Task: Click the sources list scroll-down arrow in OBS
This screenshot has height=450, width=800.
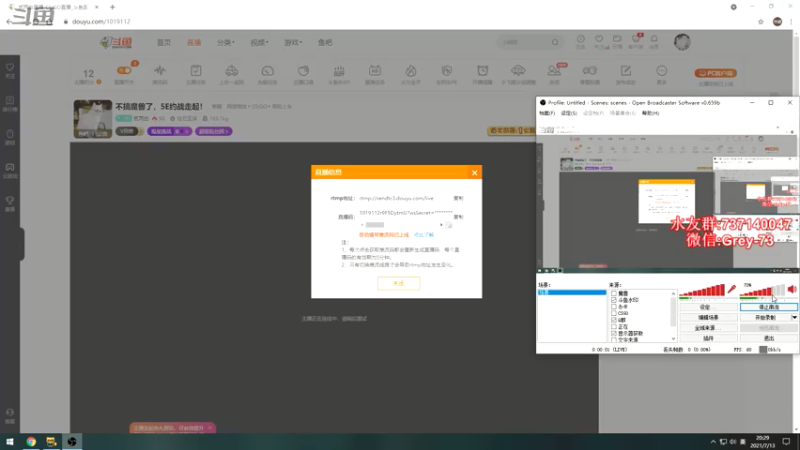Action: point(673,339)
